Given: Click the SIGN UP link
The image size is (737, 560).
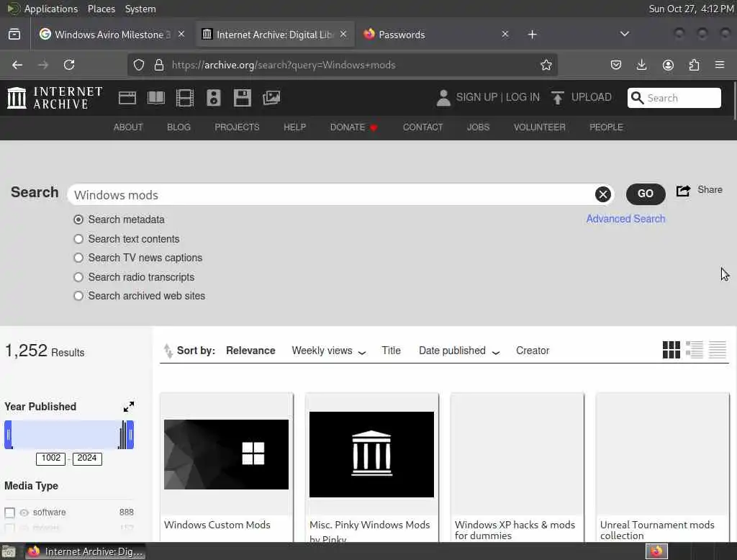Looking at the screenshot, I should (476, 97).
